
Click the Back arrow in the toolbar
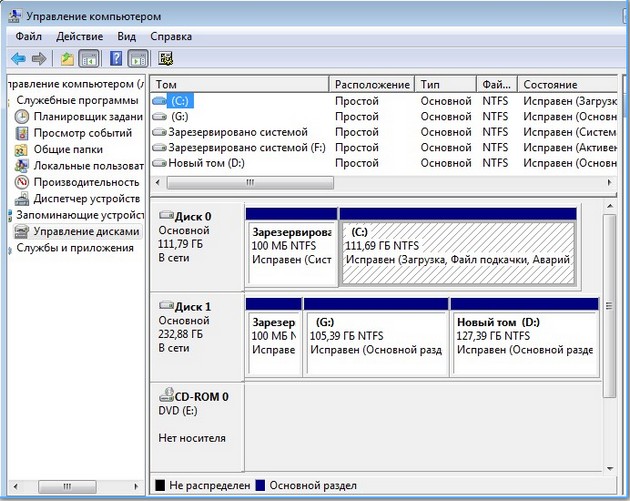click(18, 59)
